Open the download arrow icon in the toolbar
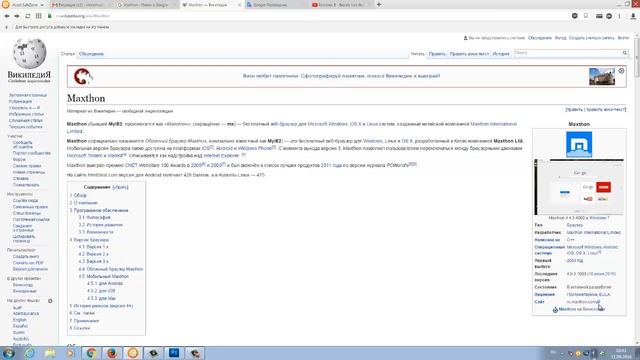The width and height of the screenshot is (640, 360). tap(633, 16)
